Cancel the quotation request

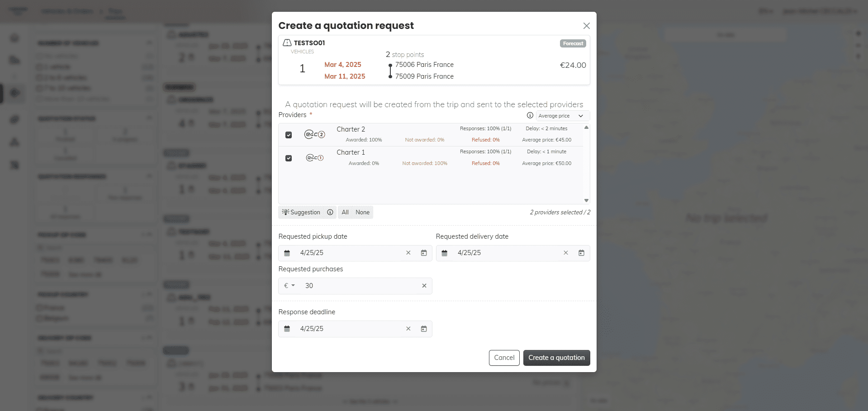[504, 358]
